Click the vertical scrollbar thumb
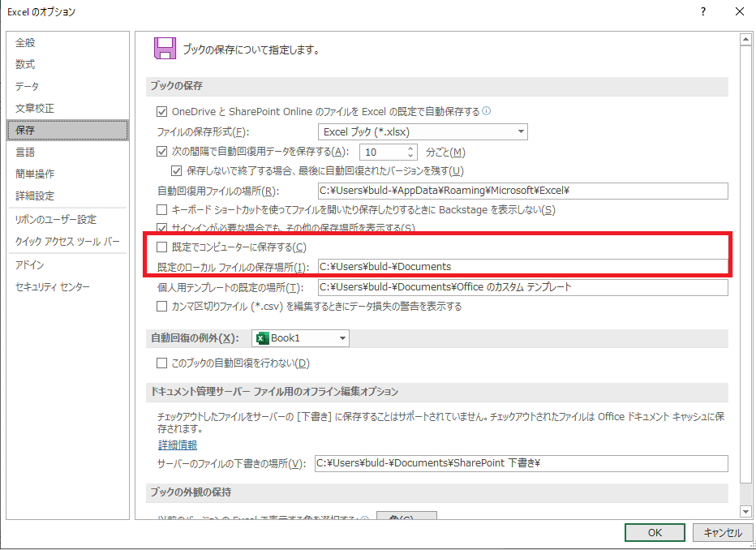Viewport: 756px width, 550px height. pyautogui.click(x=746, y=263)
